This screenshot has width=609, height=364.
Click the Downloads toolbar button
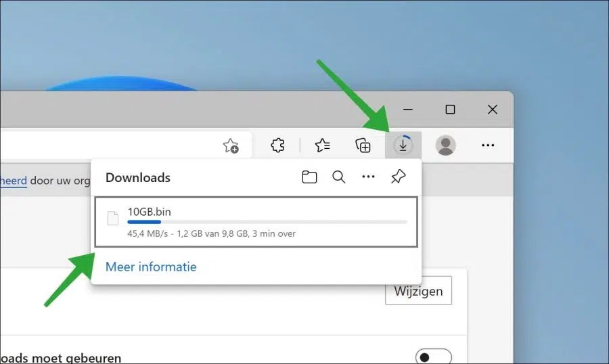pyautogui.click(x=403, y=145)
